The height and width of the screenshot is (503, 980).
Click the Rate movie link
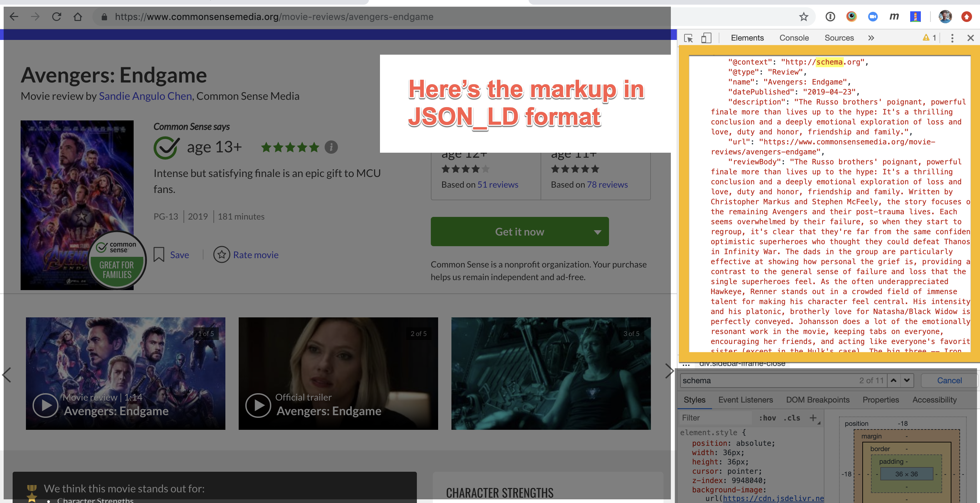(256, 255)
